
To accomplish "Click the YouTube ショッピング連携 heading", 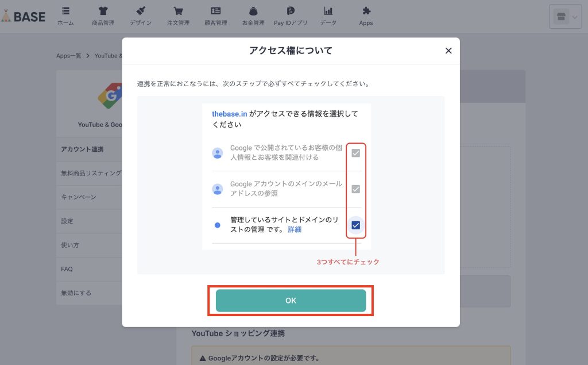I will coord(238,333).
